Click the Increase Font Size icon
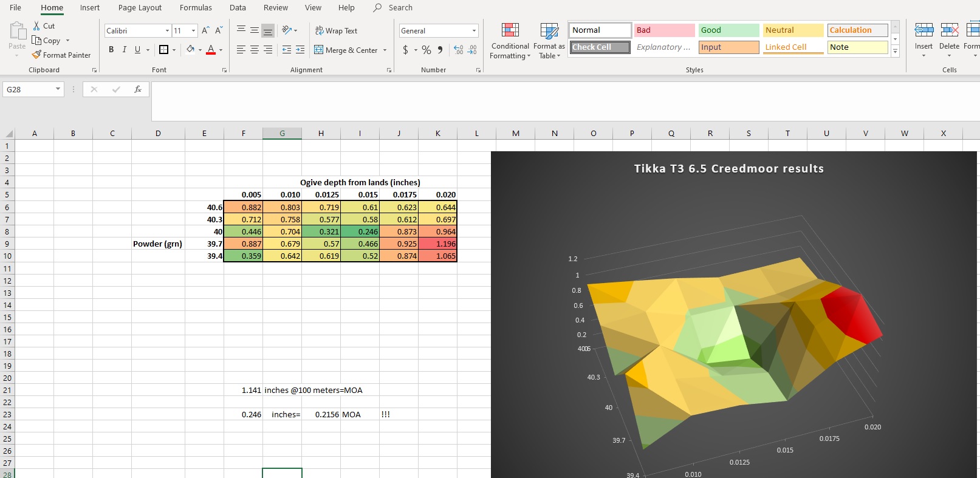Viewport: 980px width, 478px height. (x=205, y=30)
